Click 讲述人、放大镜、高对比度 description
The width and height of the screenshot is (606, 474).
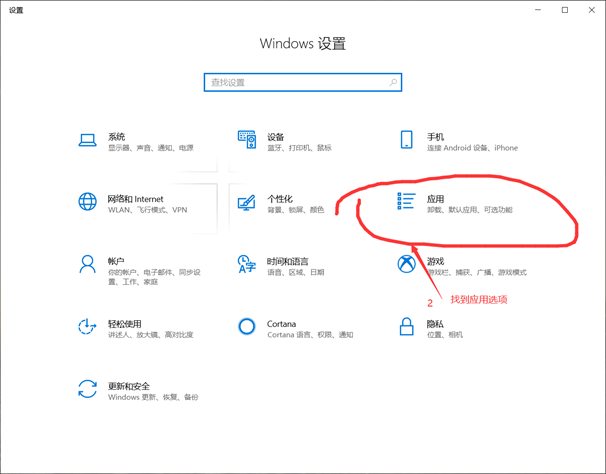150,335
